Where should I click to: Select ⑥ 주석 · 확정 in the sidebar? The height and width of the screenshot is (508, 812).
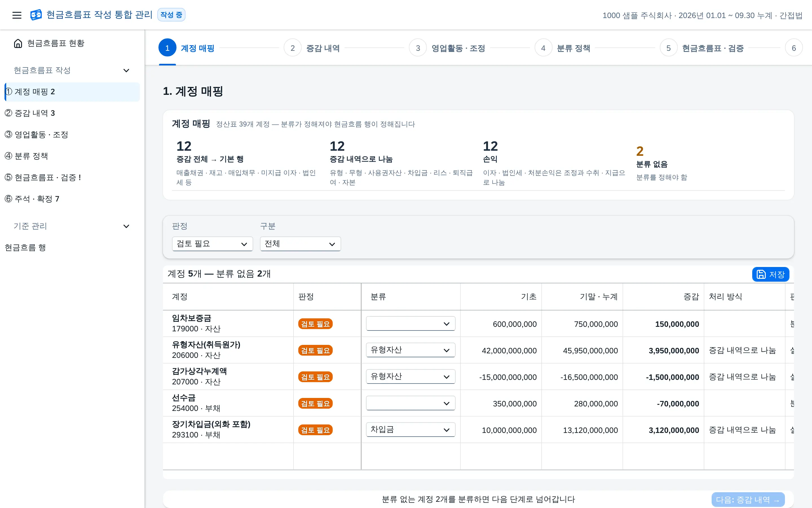pyautogui.click(x=72, y=199)
